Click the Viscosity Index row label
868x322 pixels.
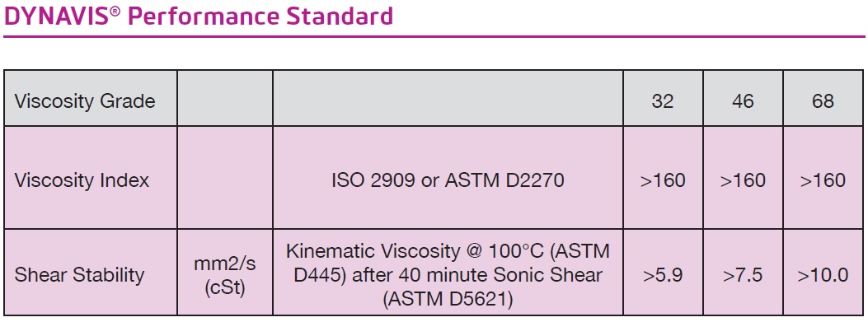82,180
